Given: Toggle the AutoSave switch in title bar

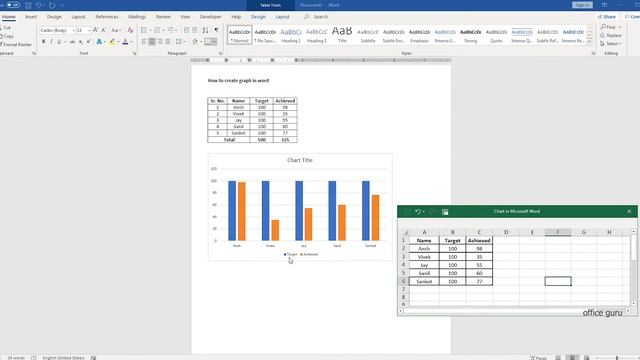Looking at the screenshot, I should 13,5.
